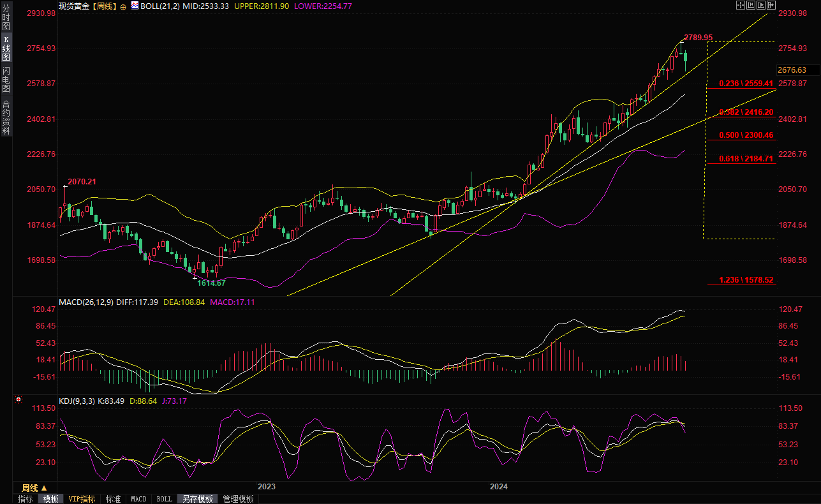This screenshot has height=504, width=821.
Task: Click the crosshair cursor icon at top right
Action: (740, 5)
